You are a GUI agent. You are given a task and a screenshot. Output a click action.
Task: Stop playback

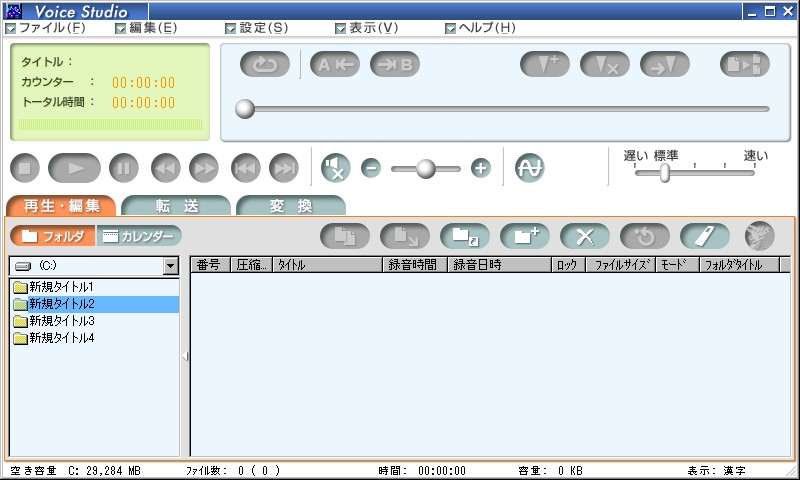point(25,168)
